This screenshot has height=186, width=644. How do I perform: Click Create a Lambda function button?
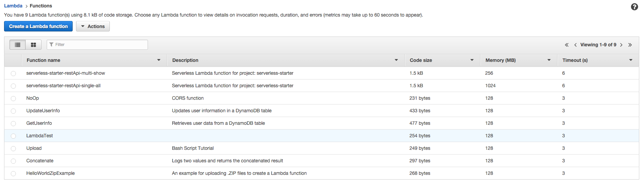[38, 26]
